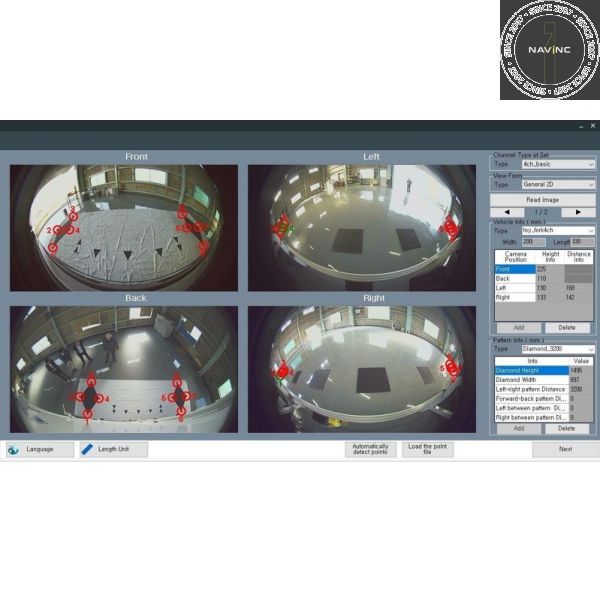Select the Left camera view image

tap(362, 228)
